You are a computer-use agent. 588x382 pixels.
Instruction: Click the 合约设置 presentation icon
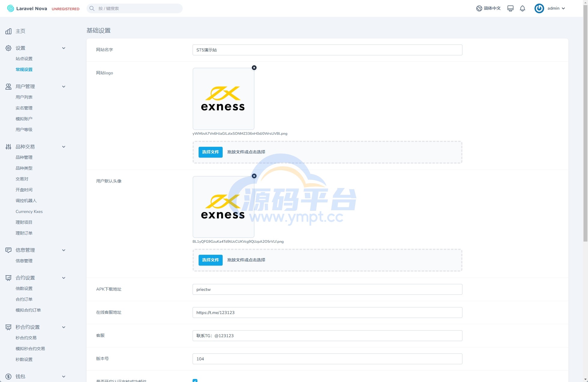(8, 278)
